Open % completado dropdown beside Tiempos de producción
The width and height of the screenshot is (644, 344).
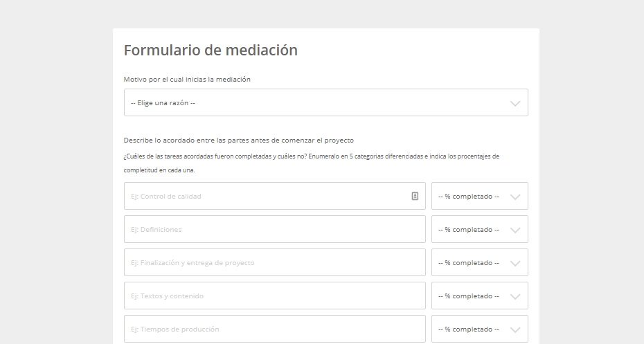(x=480, y=329)
